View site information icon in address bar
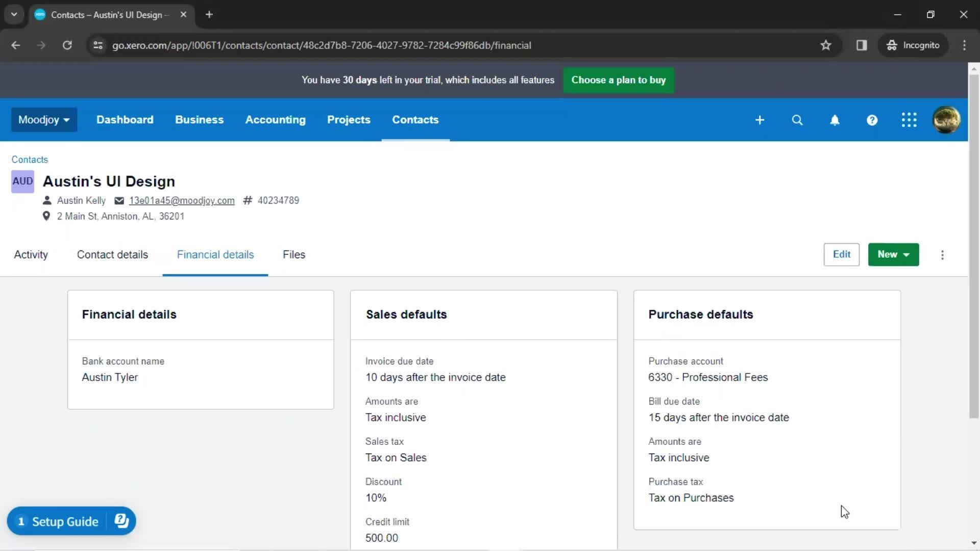This screenshot has height=551, width=980. tap(98, 45)
